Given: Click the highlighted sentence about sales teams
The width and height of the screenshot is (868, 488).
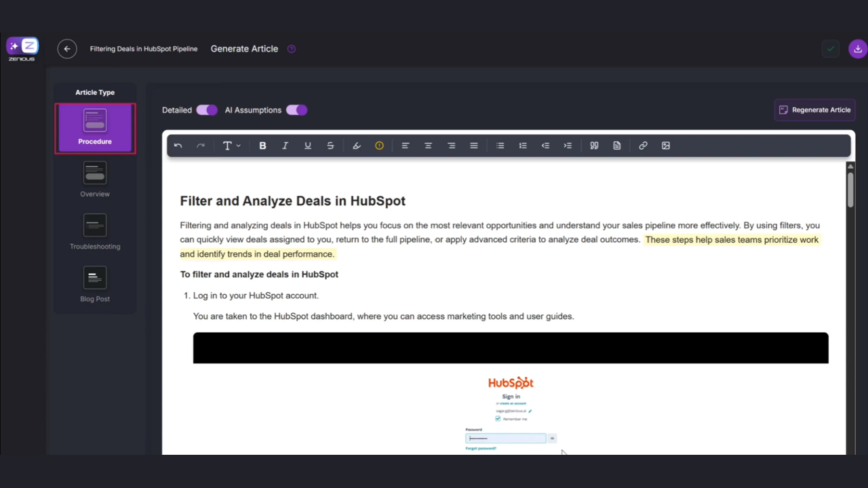Looking at the screenshot, I should click(499, 247).
